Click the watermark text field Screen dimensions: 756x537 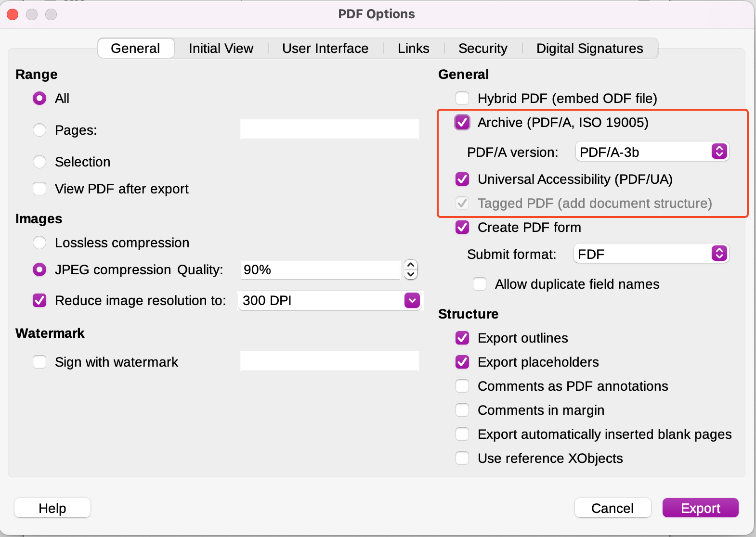[329, 361]
